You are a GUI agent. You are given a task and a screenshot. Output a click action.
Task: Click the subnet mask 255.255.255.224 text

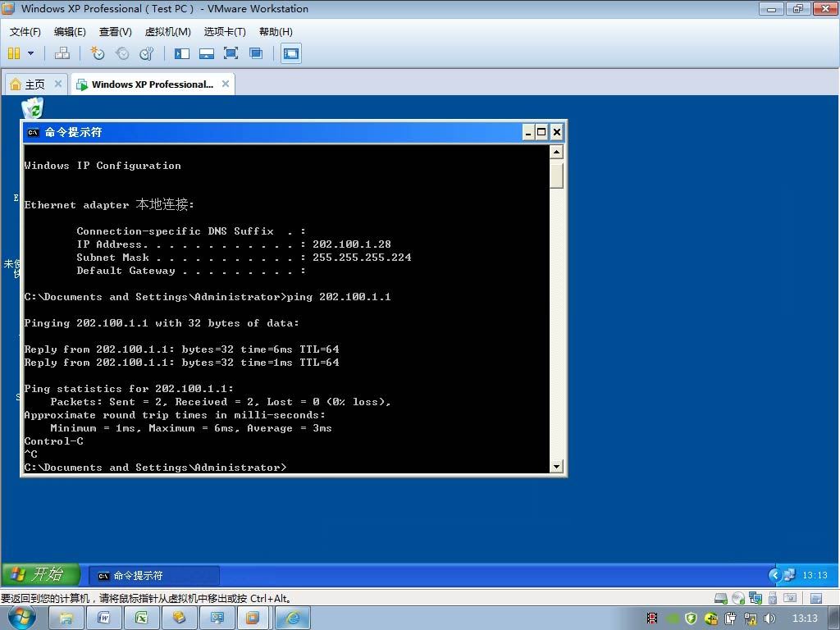362,257
